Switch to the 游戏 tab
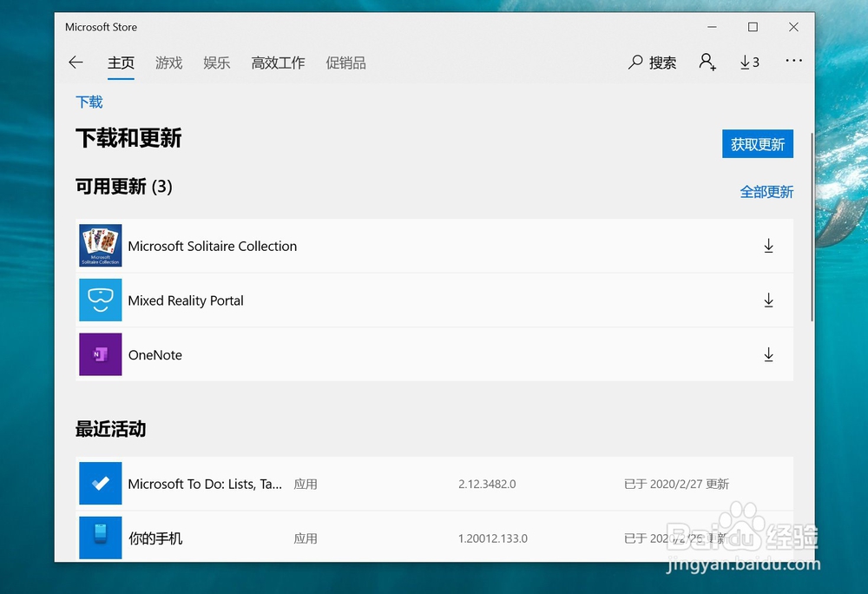 169,63
